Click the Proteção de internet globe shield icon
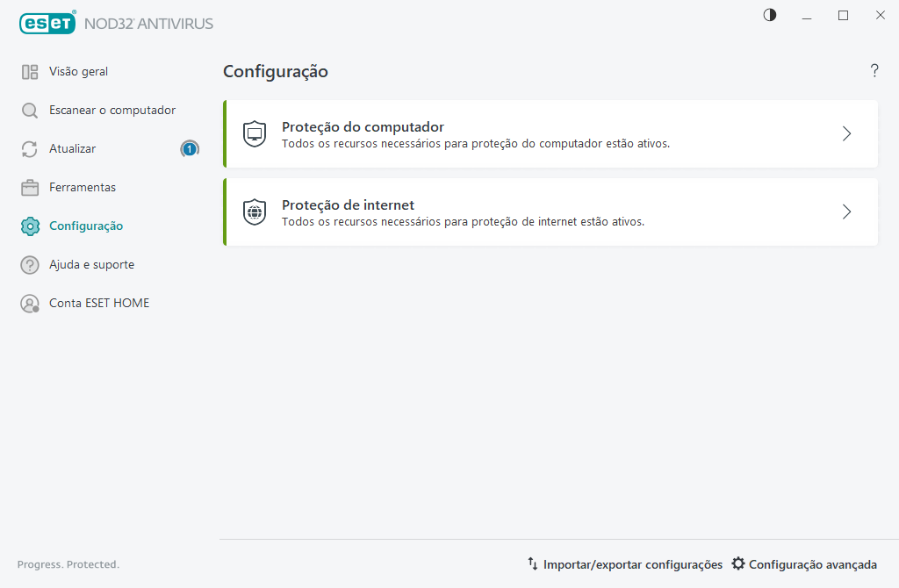 pos(253,212)
